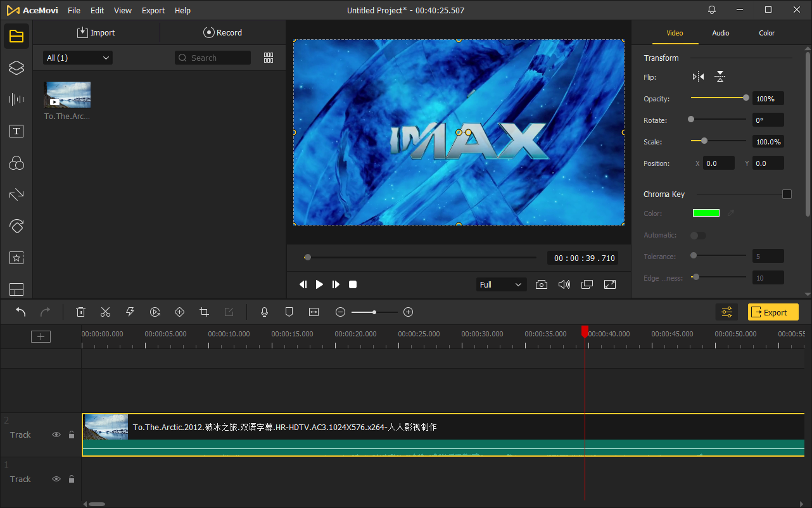The width and height of the screenshot is (812, 508).
Task: Open the Audio waveform panel in sidebar
Action: 16,99
